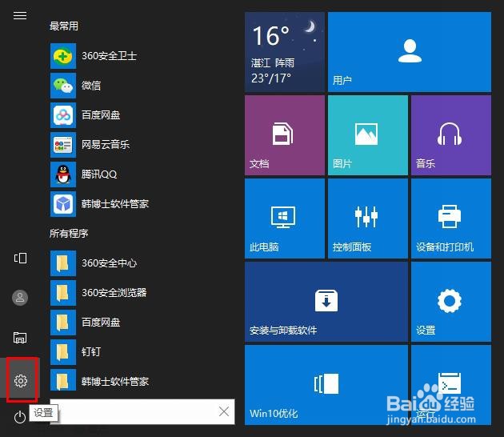Open the 设置 settings tile with large gear
The height and width of the screenshot is (437, 504).
pos(451,302)
